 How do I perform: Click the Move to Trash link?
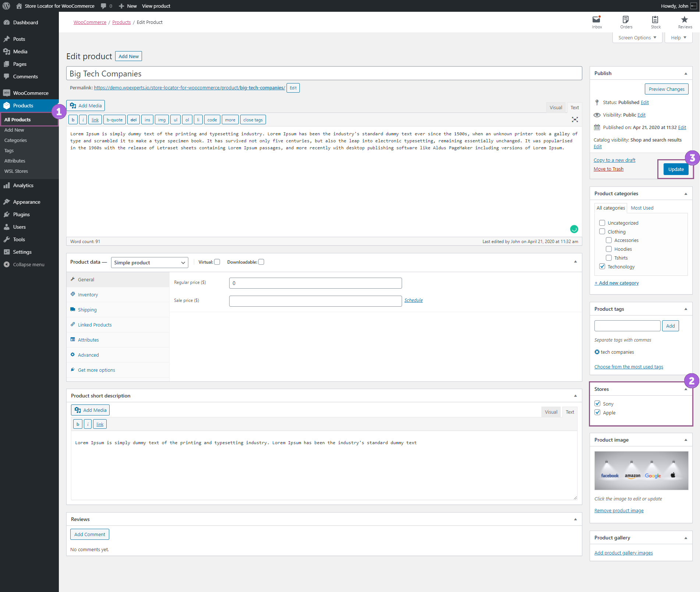pos(608,169)
